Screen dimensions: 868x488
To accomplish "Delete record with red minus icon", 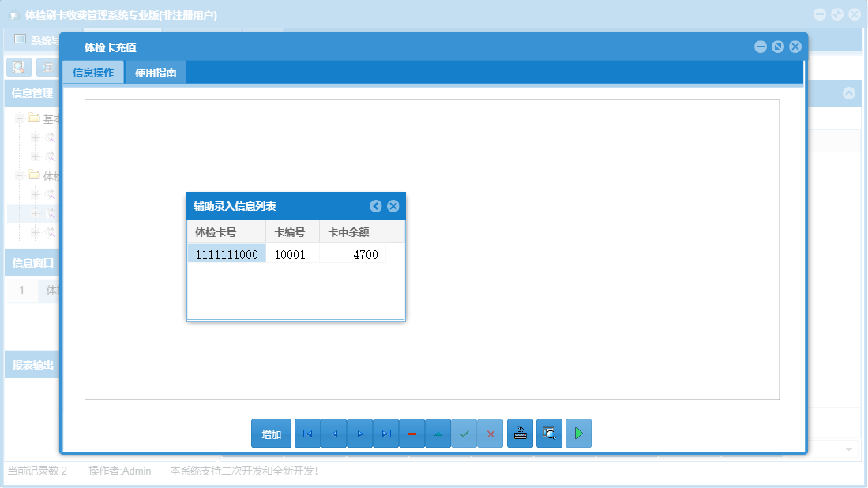I will 411,434.
